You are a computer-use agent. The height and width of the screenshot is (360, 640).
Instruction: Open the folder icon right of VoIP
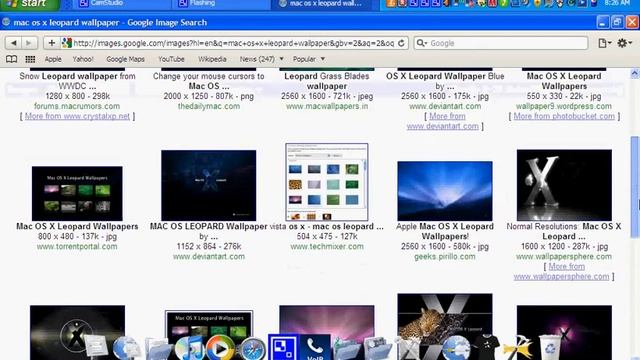[347, 349]
